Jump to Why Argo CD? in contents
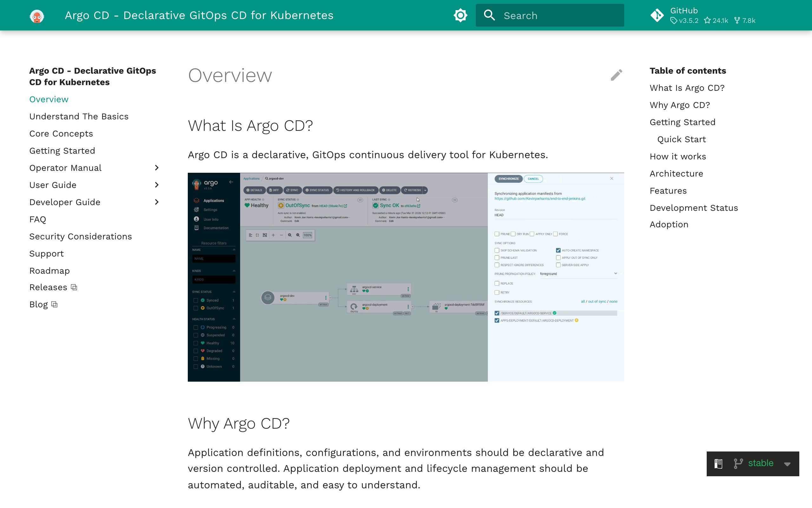Image resolution: width=812 pixels, height=508 pixels. (x=679, y=105)
